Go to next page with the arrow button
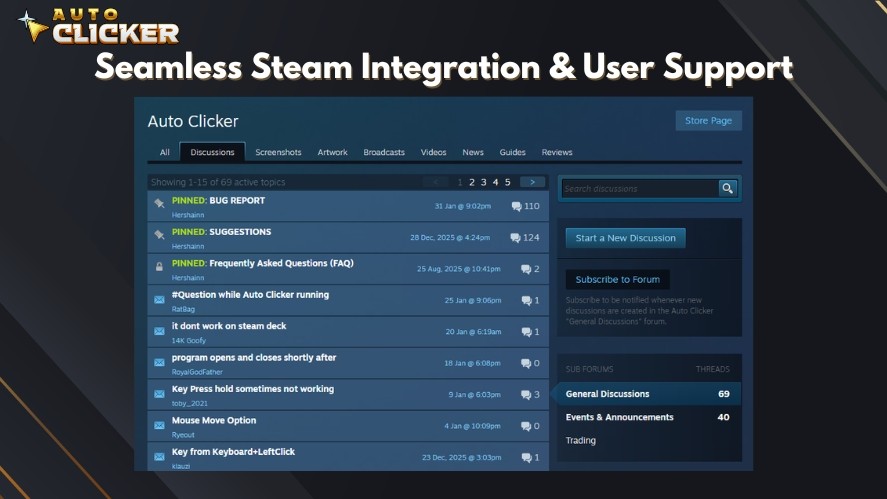This screenshot has height=499, width=887. [532, 182]
